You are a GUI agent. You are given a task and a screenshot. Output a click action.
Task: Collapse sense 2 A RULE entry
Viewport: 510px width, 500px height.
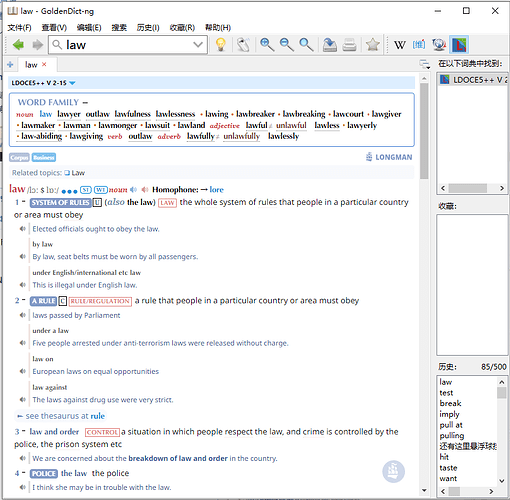pyautogui.click(x=24, y=300)
